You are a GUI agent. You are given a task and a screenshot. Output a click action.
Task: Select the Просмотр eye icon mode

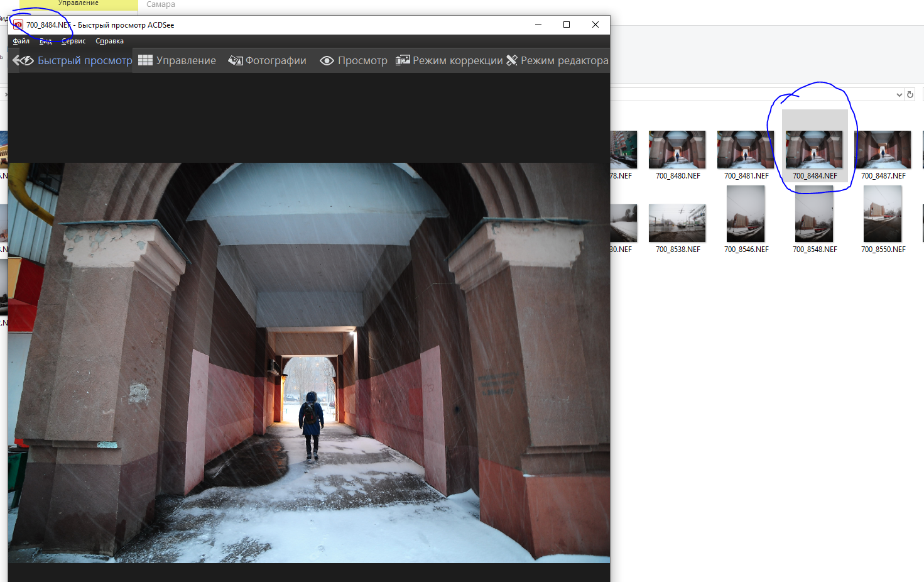coord(354,60)
